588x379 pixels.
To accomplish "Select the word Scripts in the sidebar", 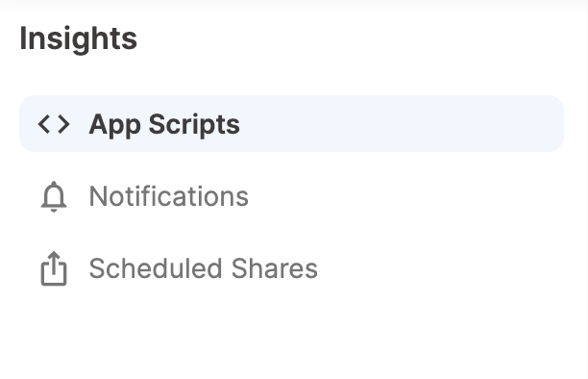I will [x=194, y=125].
